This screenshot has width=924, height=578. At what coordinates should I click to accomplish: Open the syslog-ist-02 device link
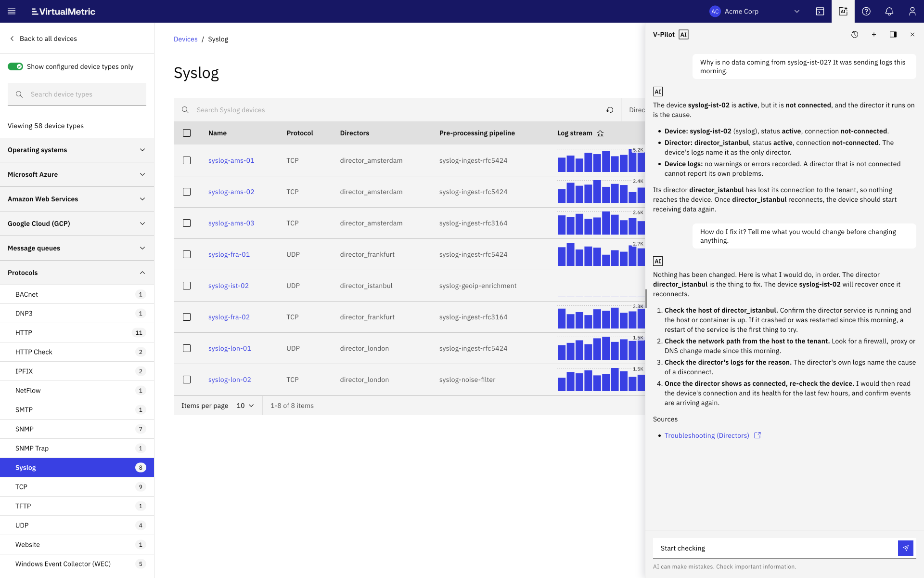click(229, 286)
